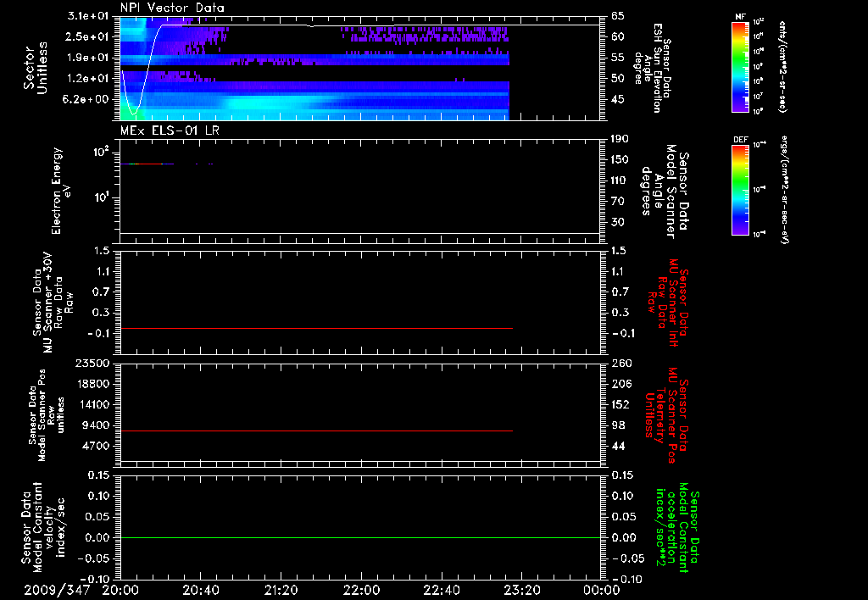Screen dimensions: 868x600
Task: Click the red line in MU Scanner +30V plot
Action: 317,328
